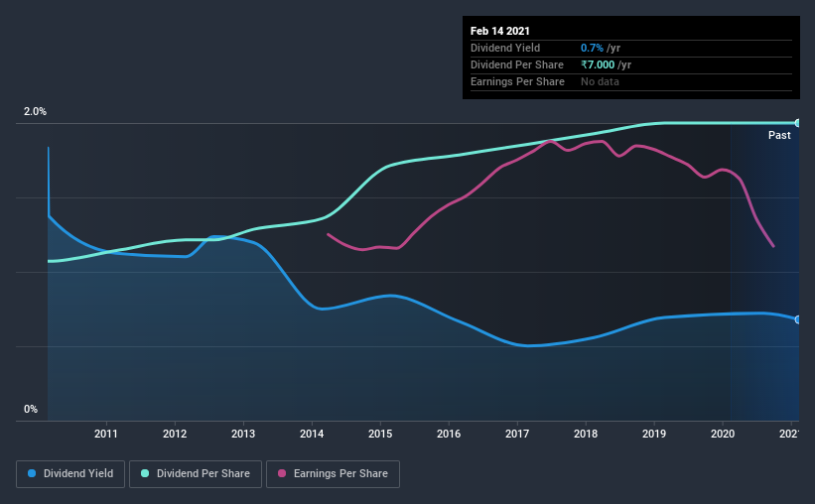The width and height of the screenshot is (815, 504).
Task: Click the 2018 x-axis label
Action: (x=586, y=434)
